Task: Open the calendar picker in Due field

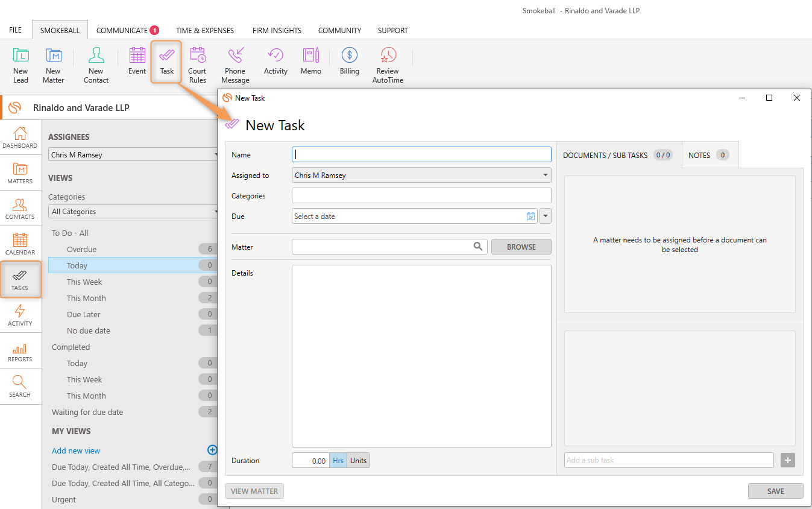Action: point(530,216)
